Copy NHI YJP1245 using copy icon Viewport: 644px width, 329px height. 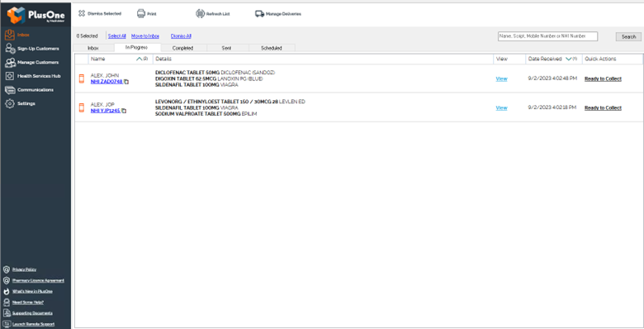[124, 111]
